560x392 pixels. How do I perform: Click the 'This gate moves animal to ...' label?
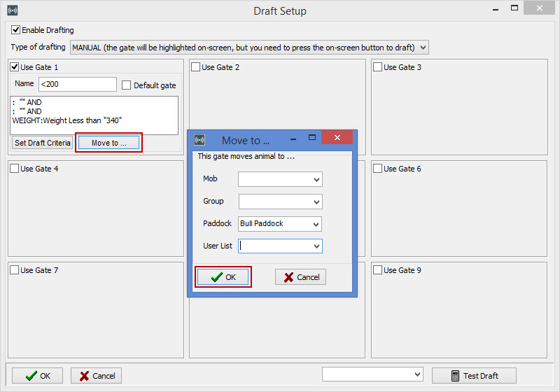246,156
